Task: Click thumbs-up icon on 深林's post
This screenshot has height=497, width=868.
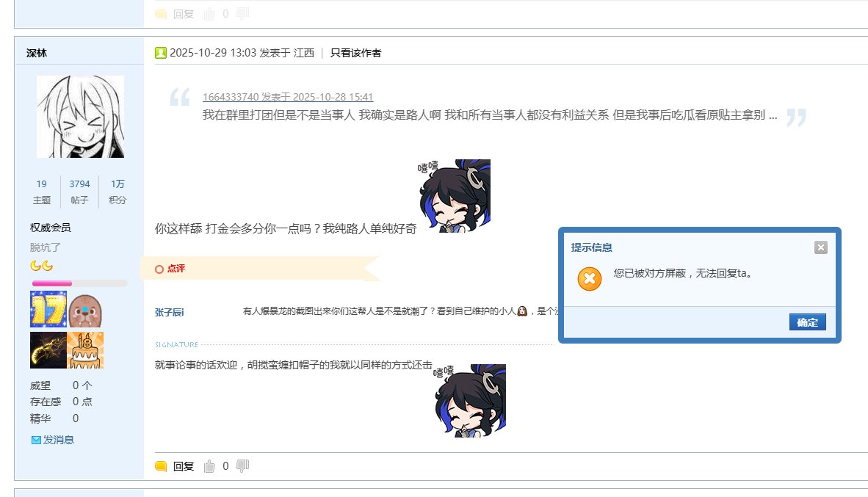Action: click(209, 467)
